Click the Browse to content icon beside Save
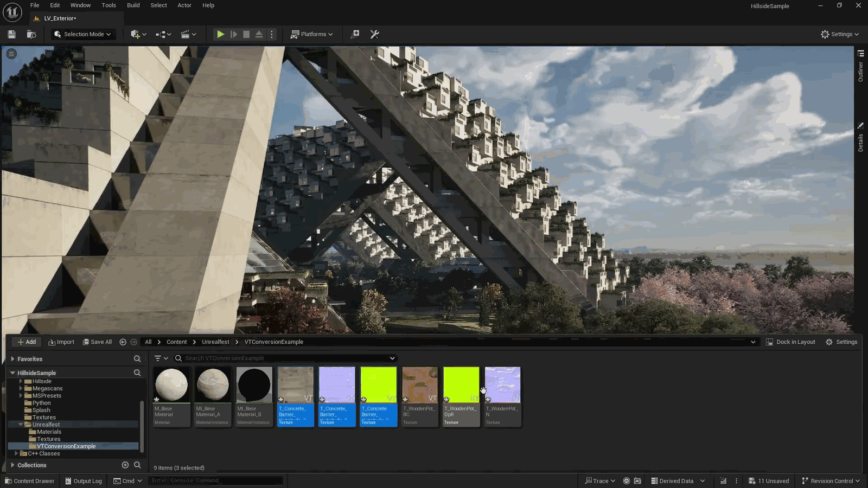 [31, 34]
